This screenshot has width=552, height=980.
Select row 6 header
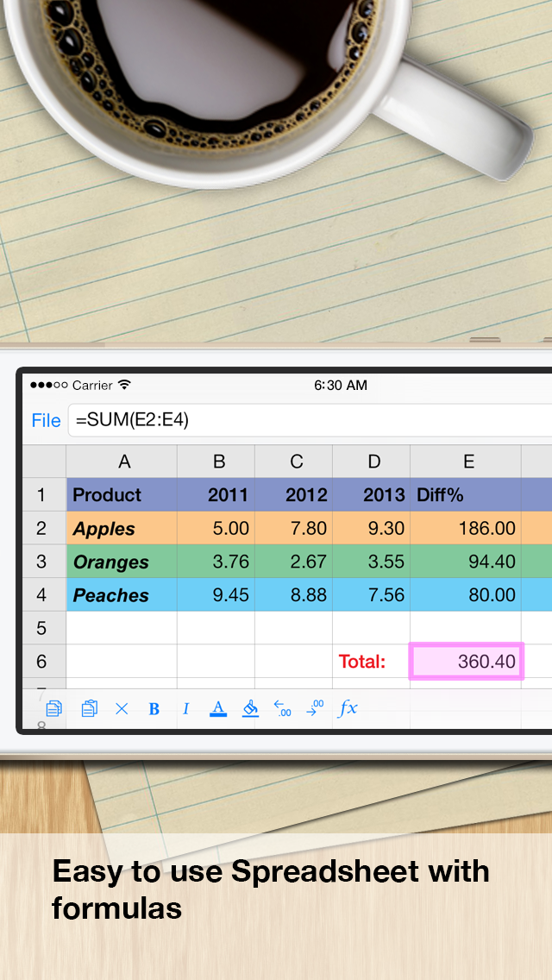44,661
